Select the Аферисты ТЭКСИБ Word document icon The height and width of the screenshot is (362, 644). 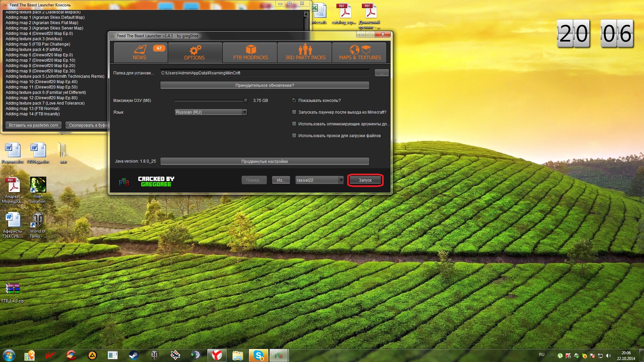click(13, 225)
